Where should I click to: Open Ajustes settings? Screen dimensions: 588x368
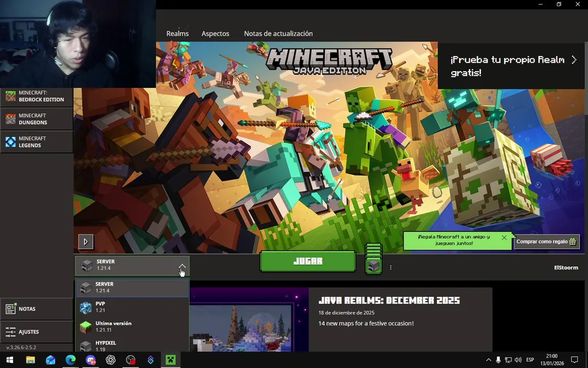36,332
